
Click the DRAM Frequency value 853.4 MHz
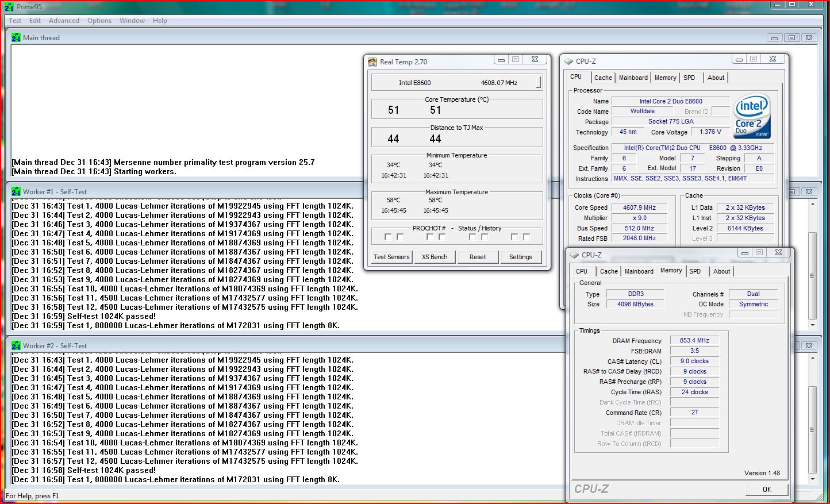point(694,340)
